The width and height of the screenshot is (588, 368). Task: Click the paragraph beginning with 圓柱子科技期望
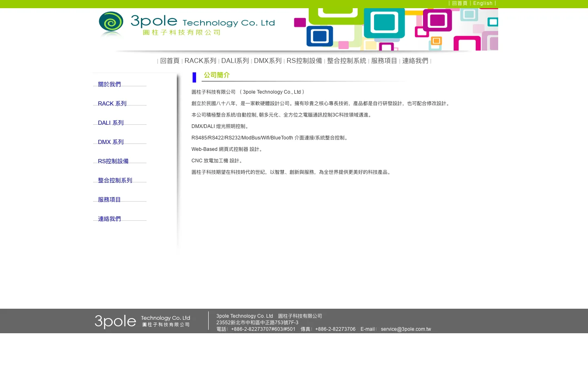[292, 172]
